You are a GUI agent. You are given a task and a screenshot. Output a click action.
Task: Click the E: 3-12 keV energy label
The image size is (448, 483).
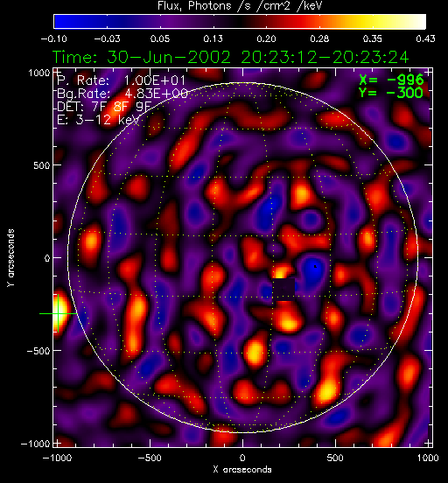pos(98,120)
